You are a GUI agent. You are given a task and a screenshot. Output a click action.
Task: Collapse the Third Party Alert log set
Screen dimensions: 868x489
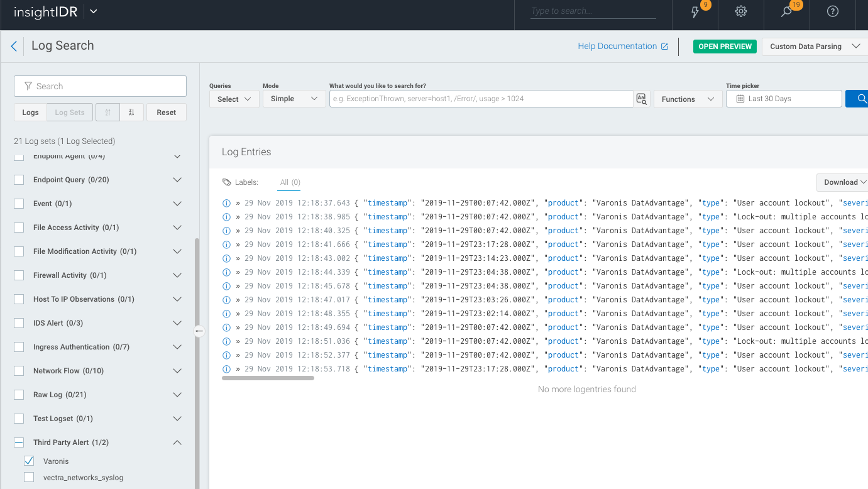point(177,442)
